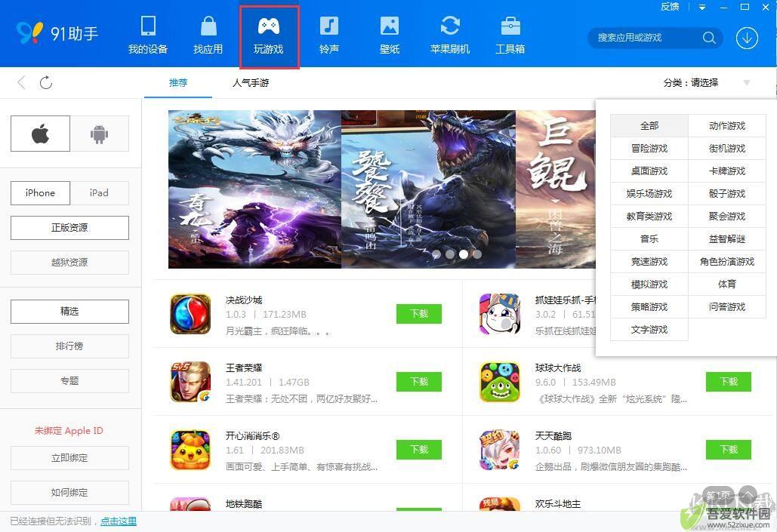Choose 街机游戏 category entry
The height and width of the screenshot is (532, 777).
727,149
